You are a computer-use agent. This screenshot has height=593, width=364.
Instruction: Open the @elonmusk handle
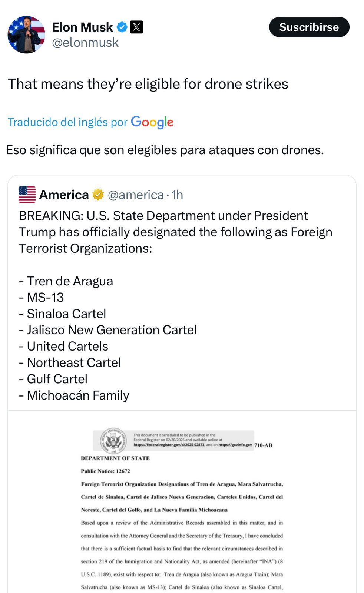(86, 42)
